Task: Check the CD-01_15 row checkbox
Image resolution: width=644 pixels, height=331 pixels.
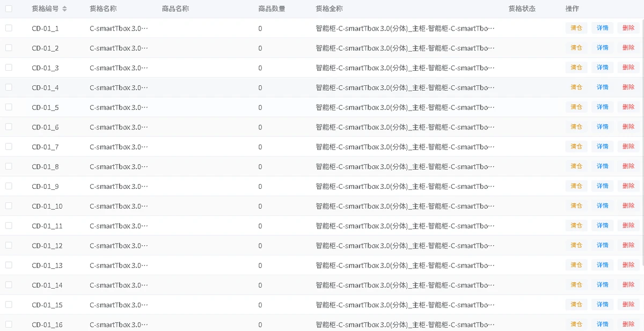Action: (x=9, y=305)
